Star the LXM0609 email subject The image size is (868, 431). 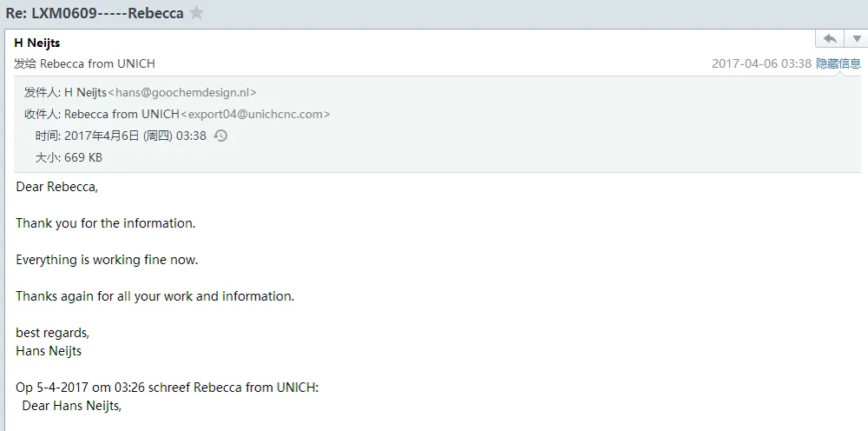[x=197, y=13]
